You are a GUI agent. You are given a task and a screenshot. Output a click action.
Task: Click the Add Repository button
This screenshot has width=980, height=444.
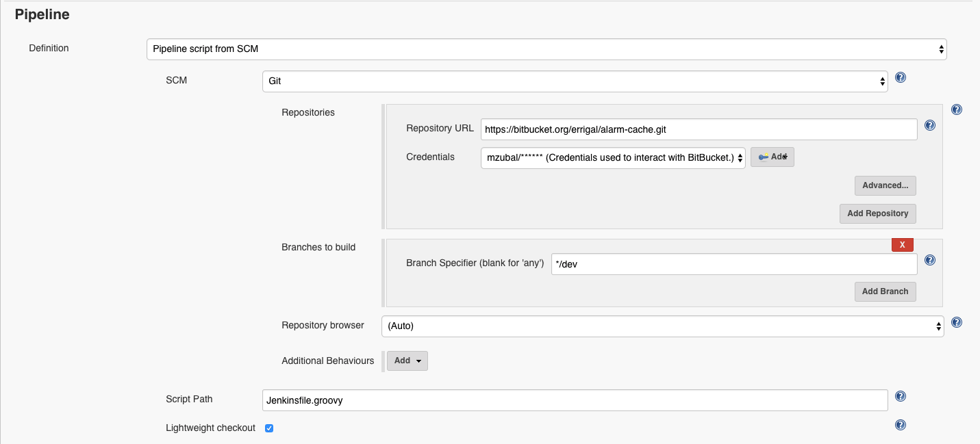(877, 213)
